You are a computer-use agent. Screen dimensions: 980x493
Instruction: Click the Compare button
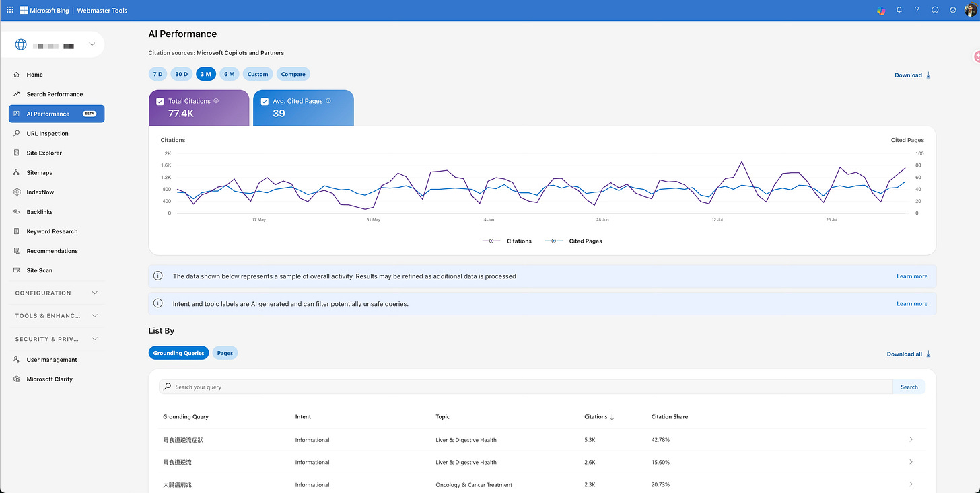coord(293,74)
